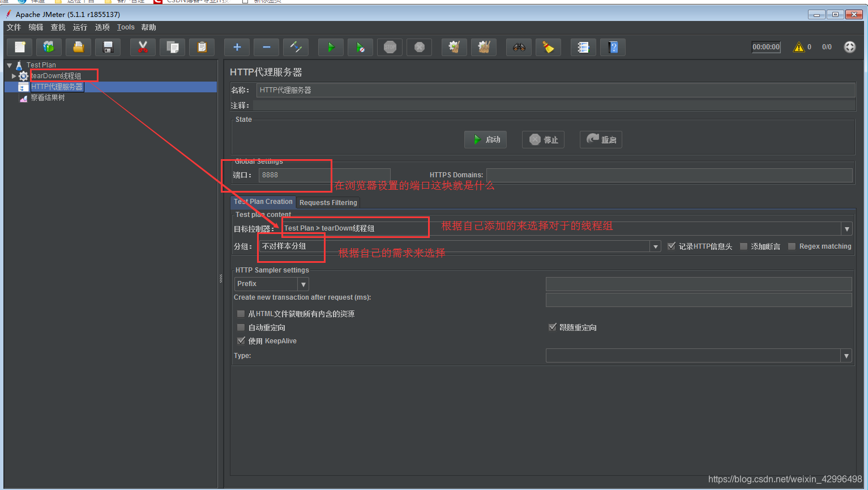Open the 编辑 menu
The image size is (868, 490).
[36, 27]
